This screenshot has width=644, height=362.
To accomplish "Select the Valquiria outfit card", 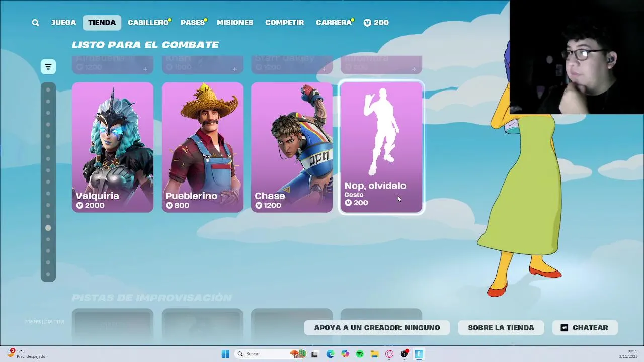I will [113, 147].
